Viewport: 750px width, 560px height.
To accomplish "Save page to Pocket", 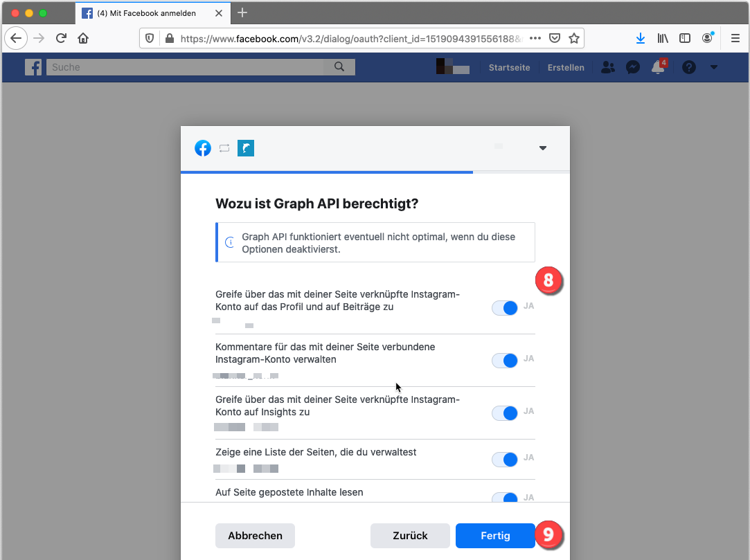I will 555,38.
